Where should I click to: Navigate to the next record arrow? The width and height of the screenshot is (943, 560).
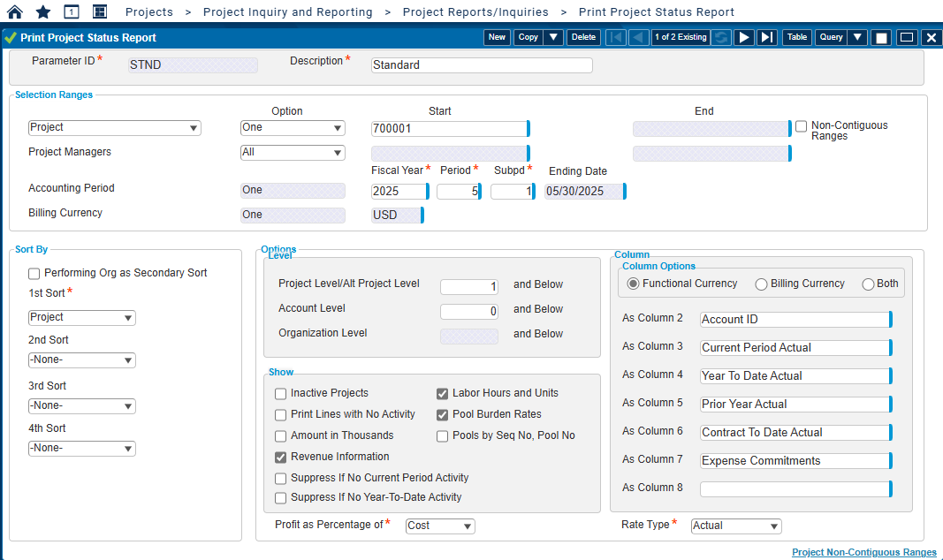point(745,37)
